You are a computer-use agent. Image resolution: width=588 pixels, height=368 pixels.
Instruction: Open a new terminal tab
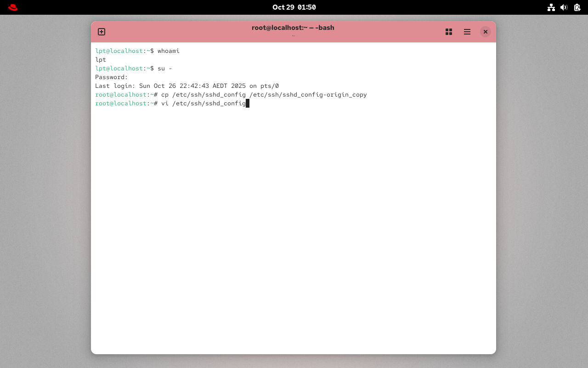(101, 32)
